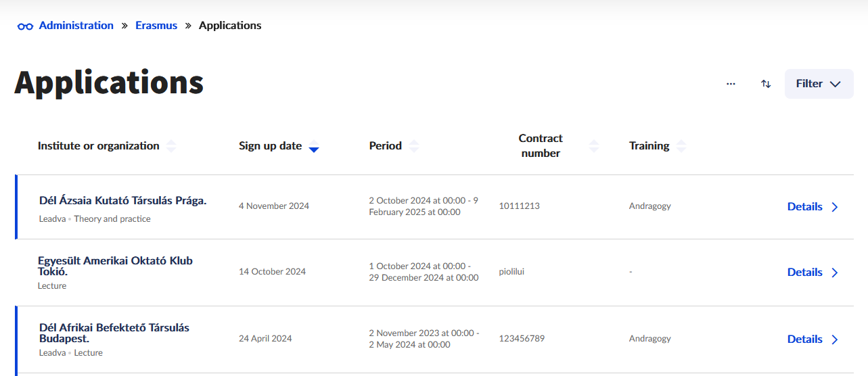Select Dél Afrikai Befektető Társulás Budapest entry
Viewport: 868px width, 376px height.
click(114, 333)
